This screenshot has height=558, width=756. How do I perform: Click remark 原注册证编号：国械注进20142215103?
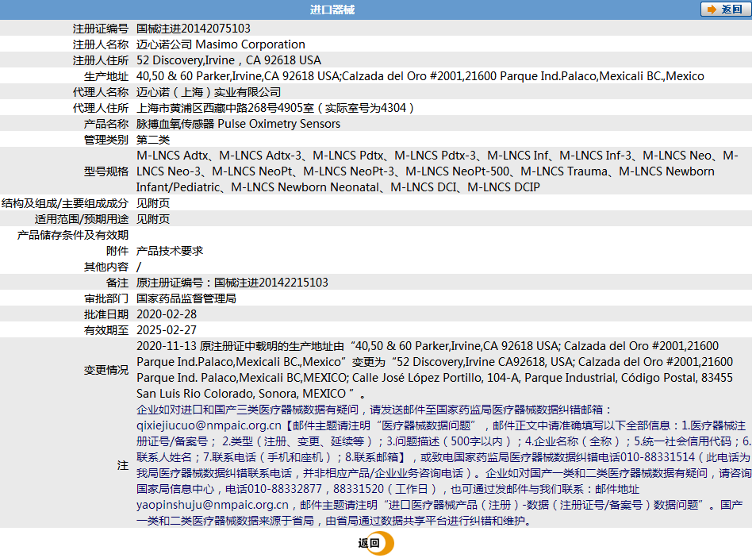232,283
